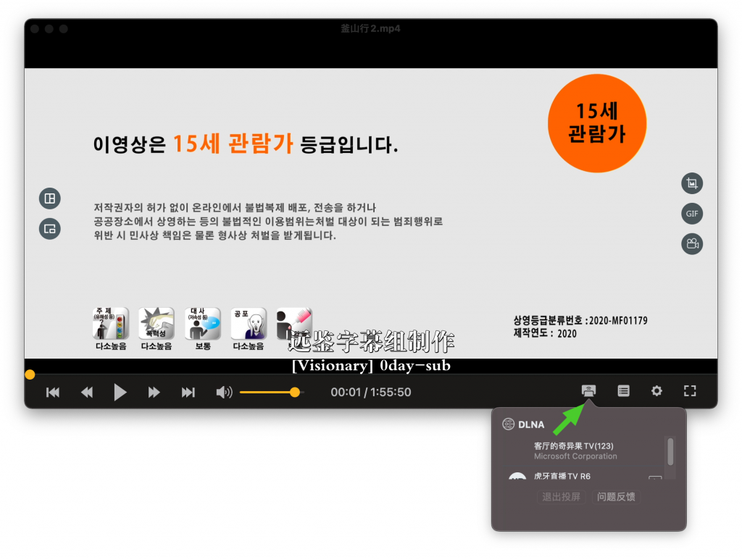Toggle fullscreen with the corner brackets icon
742x560 pixels.
tap(689, 391)
